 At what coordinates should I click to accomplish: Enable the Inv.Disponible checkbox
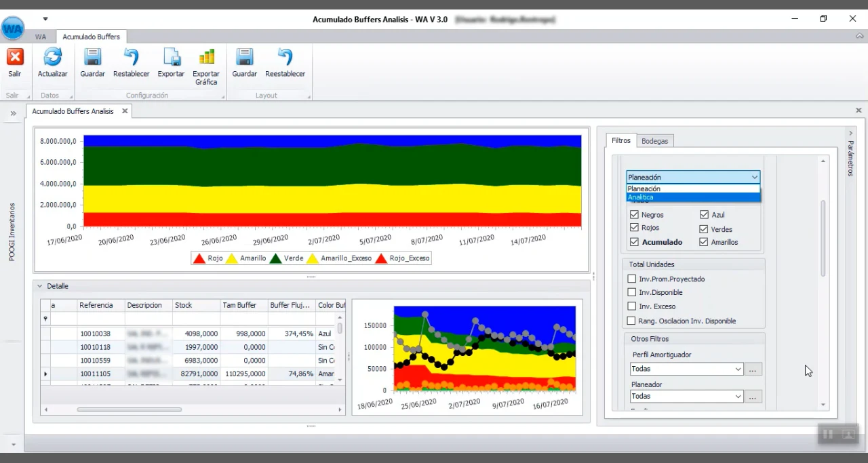click(x=632, y=293)
